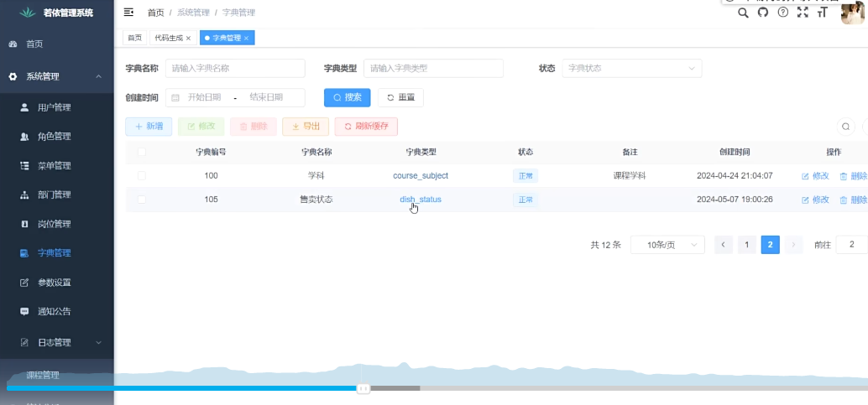Open the GitHub source icon

(763, 13)
